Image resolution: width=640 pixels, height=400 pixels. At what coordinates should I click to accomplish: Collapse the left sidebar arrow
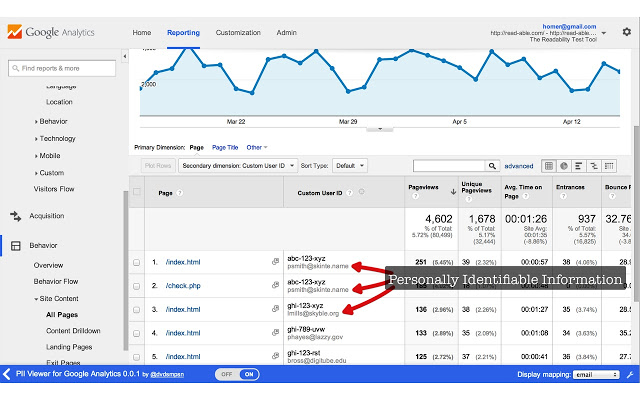125,56
